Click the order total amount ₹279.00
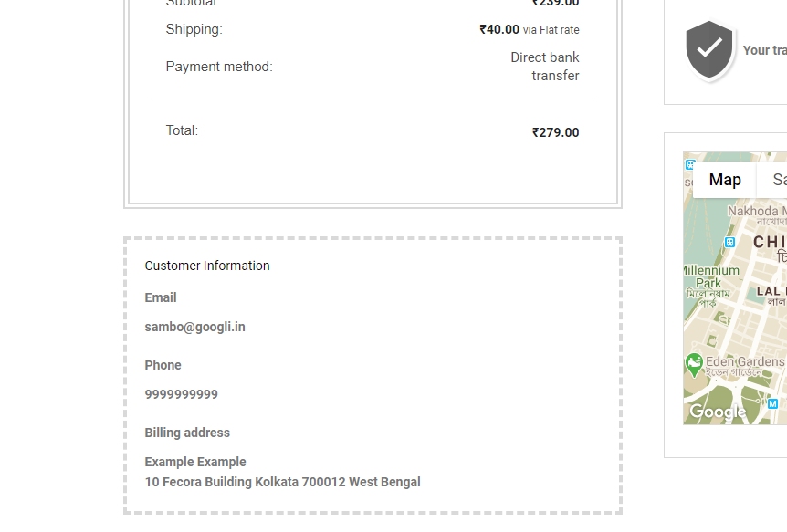The width and height of the screenshot is (787, 532). (x=556, y=132)
